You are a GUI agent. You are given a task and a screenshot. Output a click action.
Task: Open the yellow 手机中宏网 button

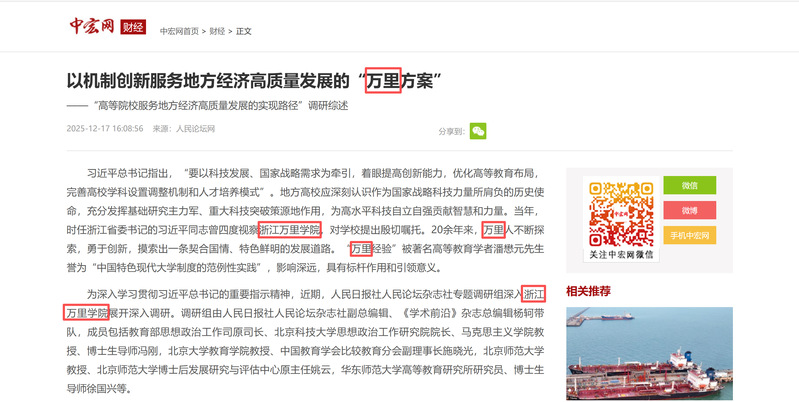click(689, 235)
